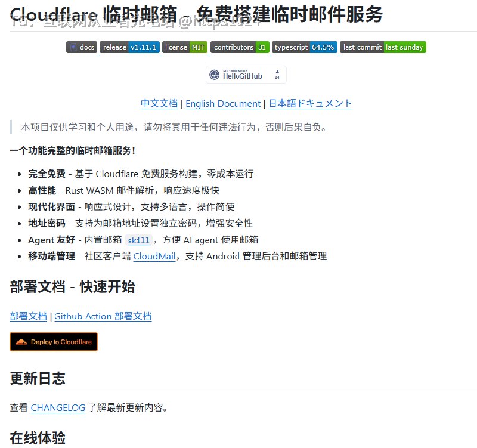The width and height of the screenshot is (477, 448).
Task: Click the 部署文档 - 快速开始 heading
Action: pos(72,287)
